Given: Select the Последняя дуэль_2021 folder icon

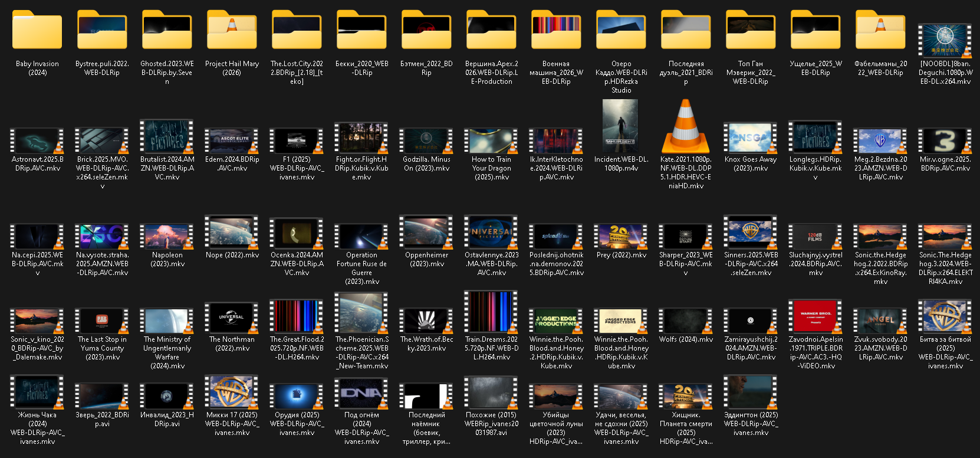Looking at the screenshot, I should click(686, 30).
